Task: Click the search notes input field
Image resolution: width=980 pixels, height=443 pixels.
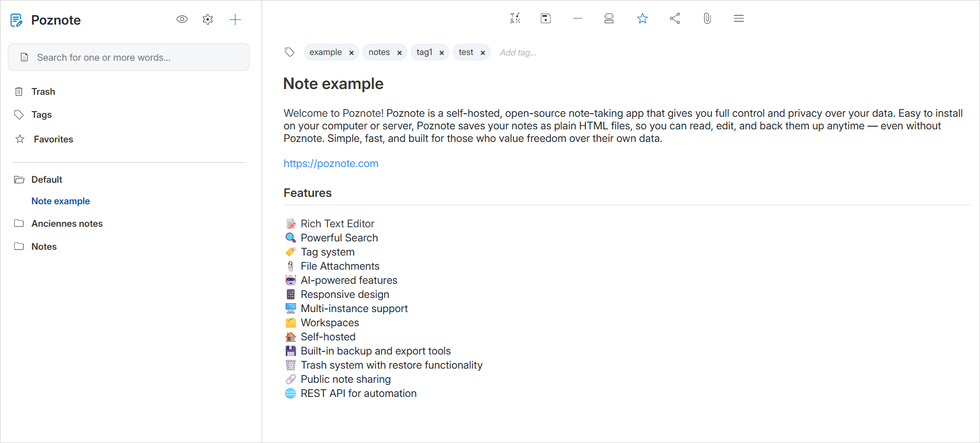Action: tap(136, 58)
